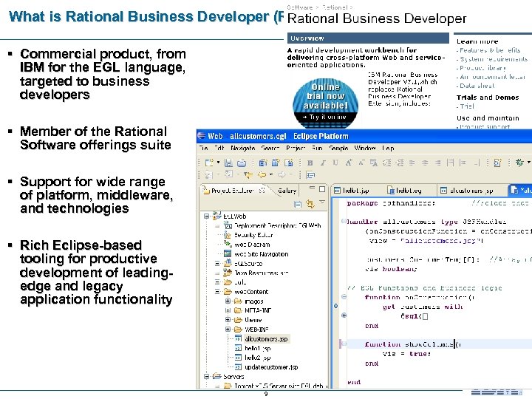Open the Debug launch dropdown arrow
The image size is (532, 399).
[528, 163]
